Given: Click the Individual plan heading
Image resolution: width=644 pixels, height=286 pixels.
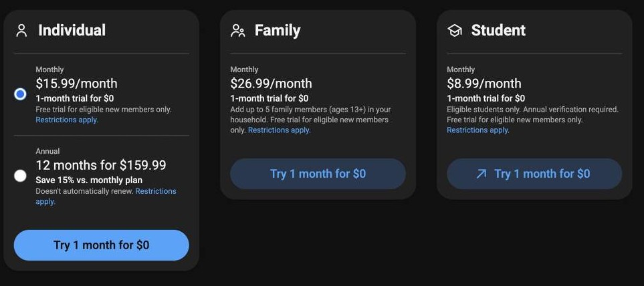Looking at the screenshot, I should coord(72,30).
